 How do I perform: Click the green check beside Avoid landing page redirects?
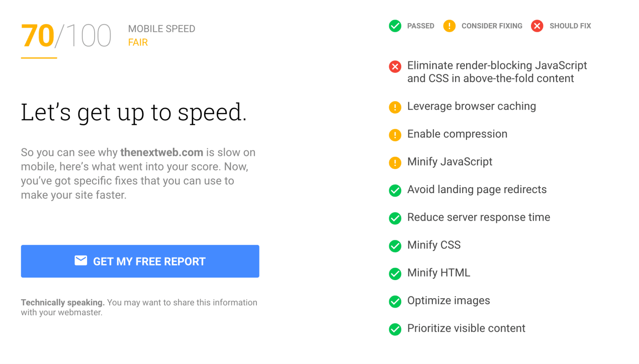coord(395,191)
